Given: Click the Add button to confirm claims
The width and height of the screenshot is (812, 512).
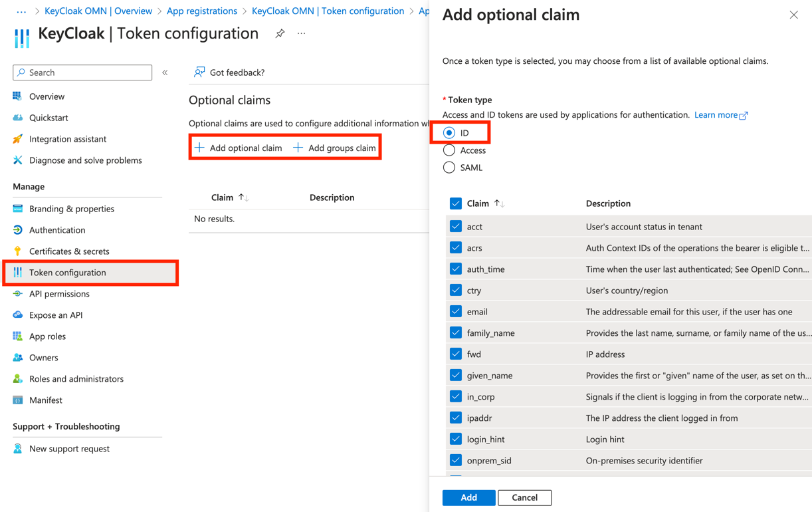Looking at the screenshot, I should (x=468, y=497).
